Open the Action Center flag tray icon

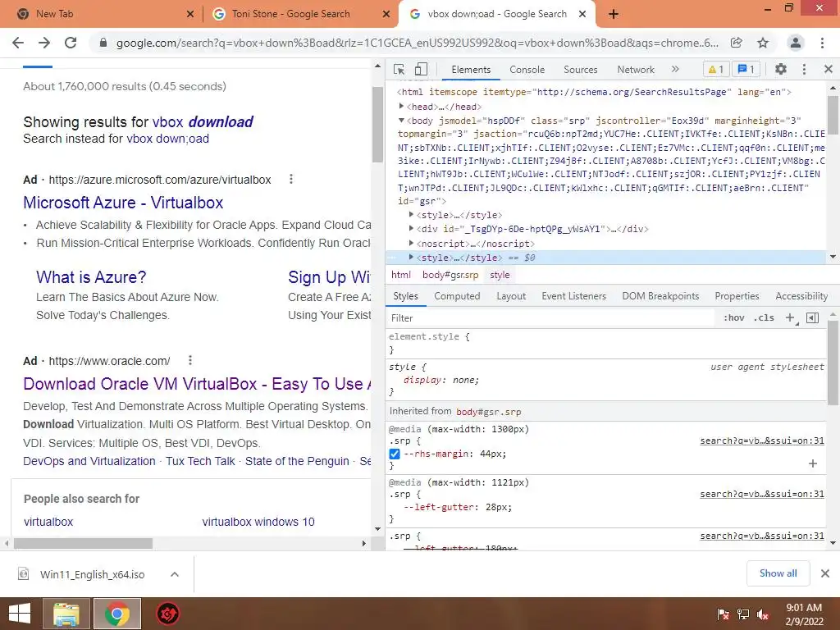pyautogui.click(x=724, y=614)
